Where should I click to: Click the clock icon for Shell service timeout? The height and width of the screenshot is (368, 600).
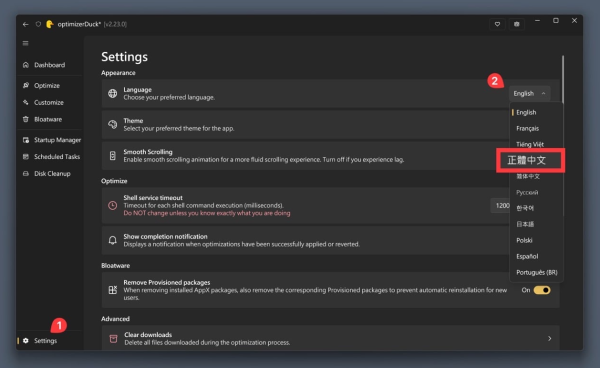[x=112, y=205]
